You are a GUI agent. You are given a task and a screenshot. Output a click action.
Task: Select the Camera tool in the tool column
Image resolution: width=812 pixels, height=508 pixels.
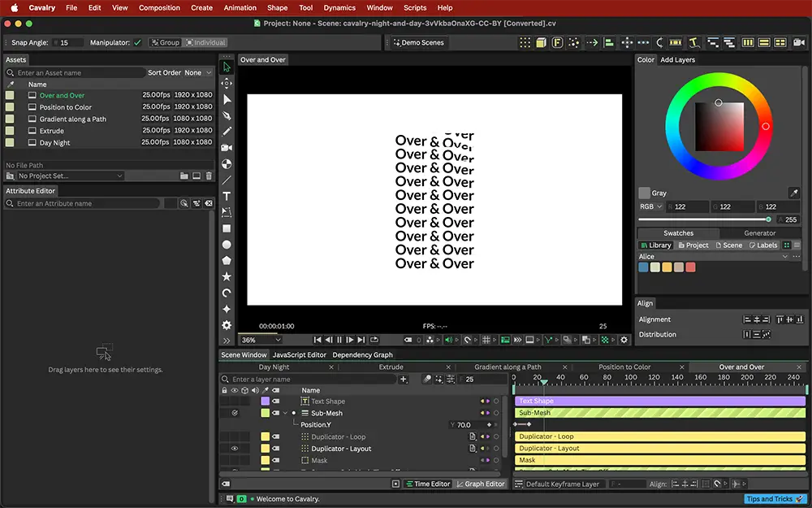(x=227, y=148)
